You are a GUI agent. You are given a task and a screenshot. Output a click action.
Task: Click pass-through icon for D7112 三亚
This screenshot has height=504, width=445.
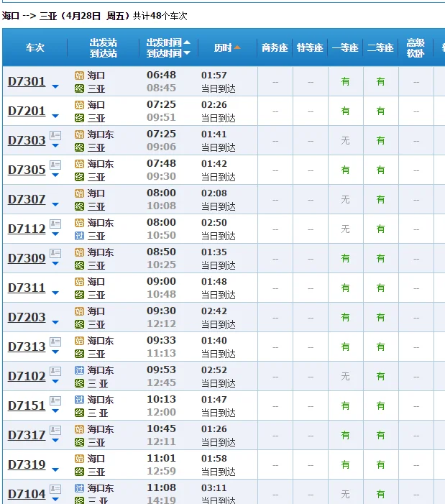click(79, 236)
